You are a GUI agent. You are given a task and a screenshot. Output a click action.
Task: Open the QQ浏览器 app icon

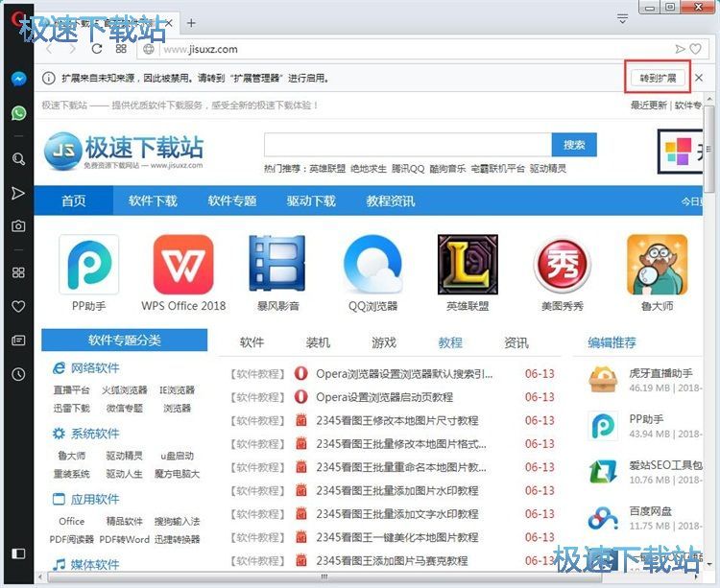point(372,264)
